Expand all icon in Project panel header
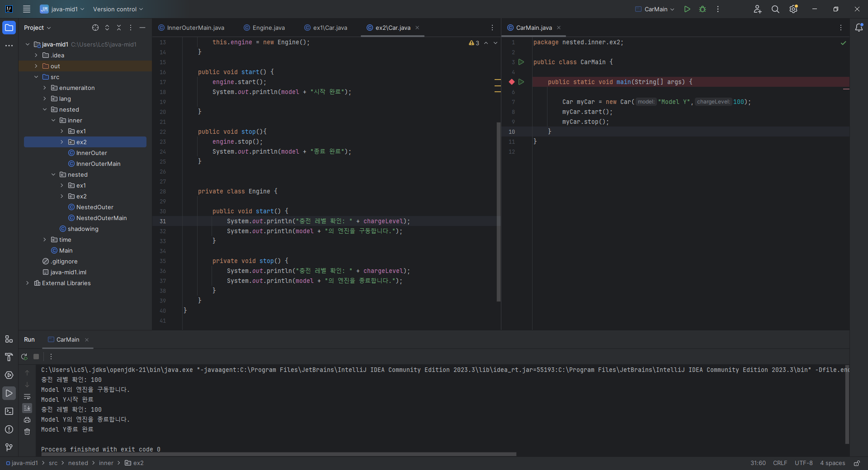The width and height of the screenshot is (868, 470). point(107,28)
